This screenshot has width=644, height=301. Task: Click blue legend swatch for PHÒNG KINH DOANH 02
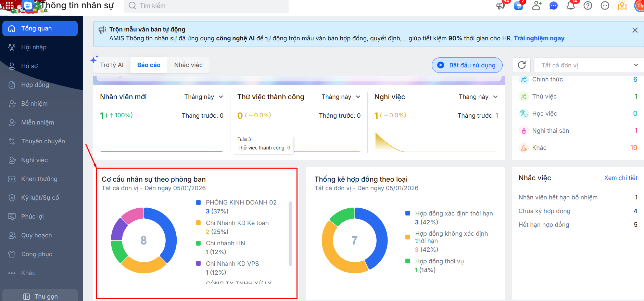pos(198,202)
